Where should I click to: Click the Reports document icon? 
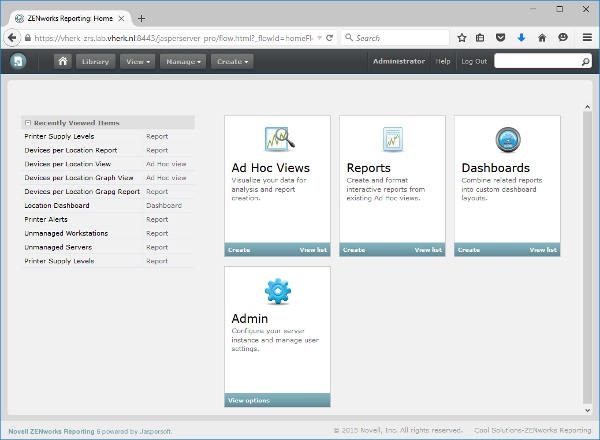pos(393,139)
